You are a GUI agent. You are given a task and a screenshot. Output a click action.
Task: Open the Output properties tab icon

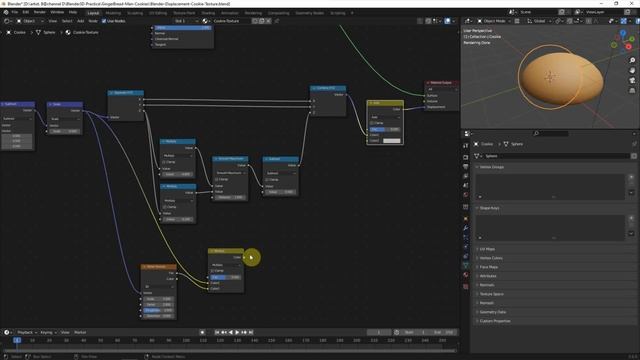(466, 167)
